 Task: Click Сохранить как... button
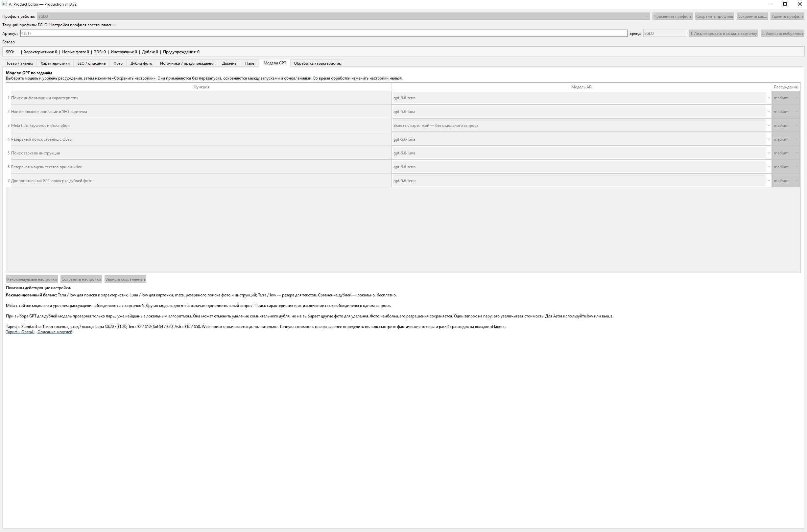pyautogui.click(x=752, y=16)
